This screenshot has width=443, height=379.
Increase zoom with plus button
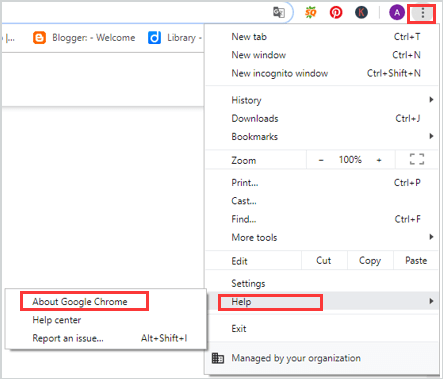click(x=379, y=160)
